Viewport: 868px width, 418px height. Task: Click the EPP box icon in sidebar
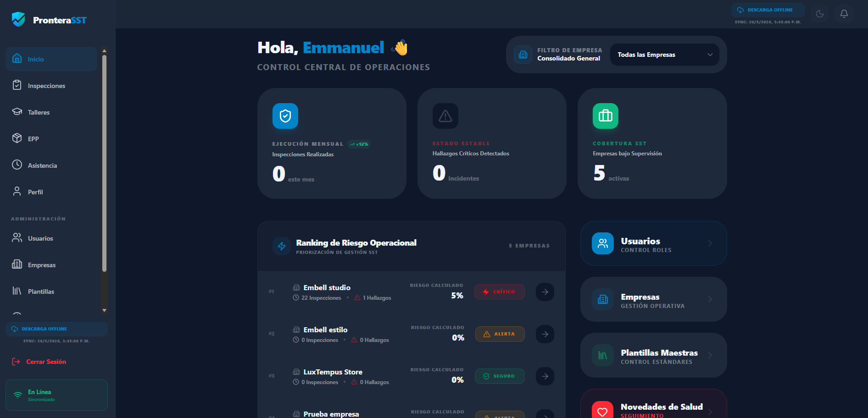tap(17, 138)
